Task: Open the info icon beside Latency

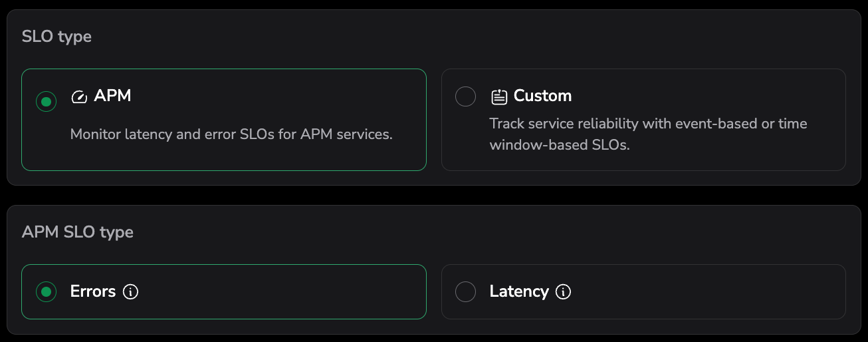Action: click(x=563, y=292)
